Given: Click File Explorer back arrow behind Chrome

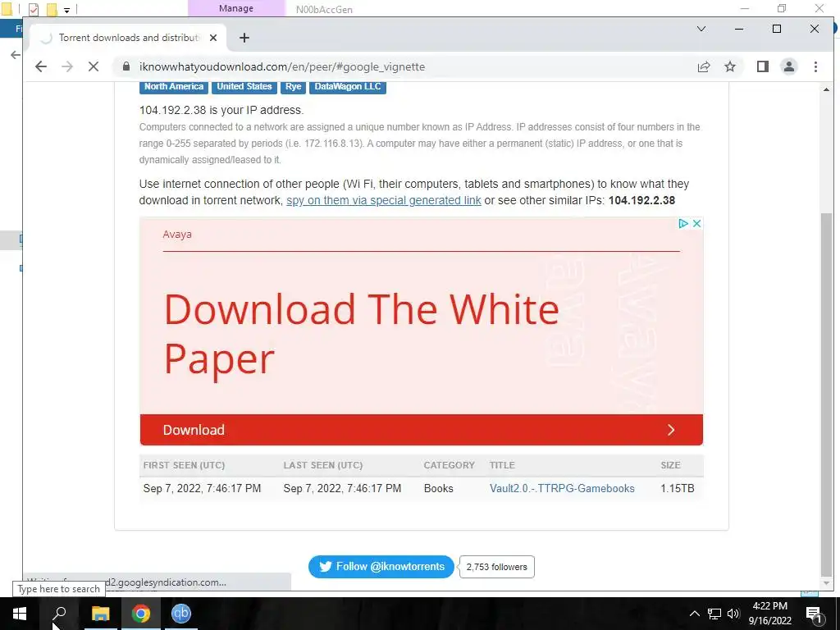Looking at the screenshot, I should tap(16, 55).
